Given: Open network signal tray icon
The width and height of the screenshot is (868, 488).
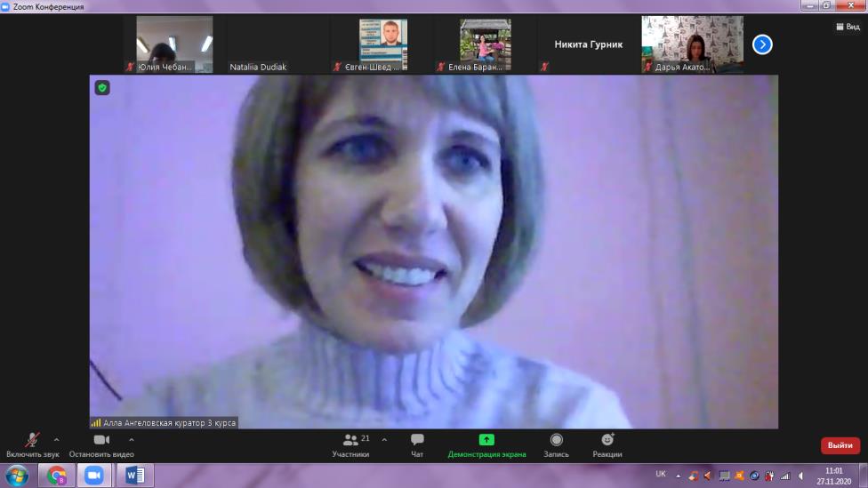Looking at the screenshot, I should pos(785,476).
